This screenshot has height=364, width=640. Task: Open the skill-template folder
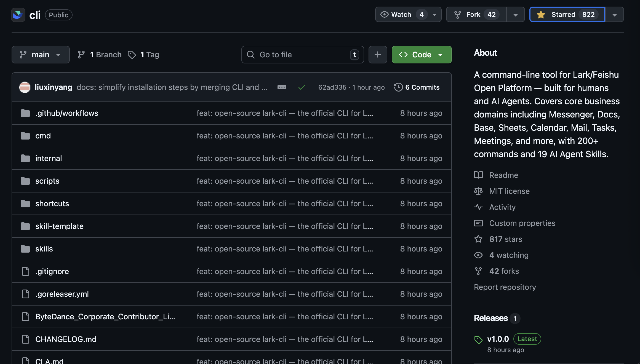[x=59, y=226]
